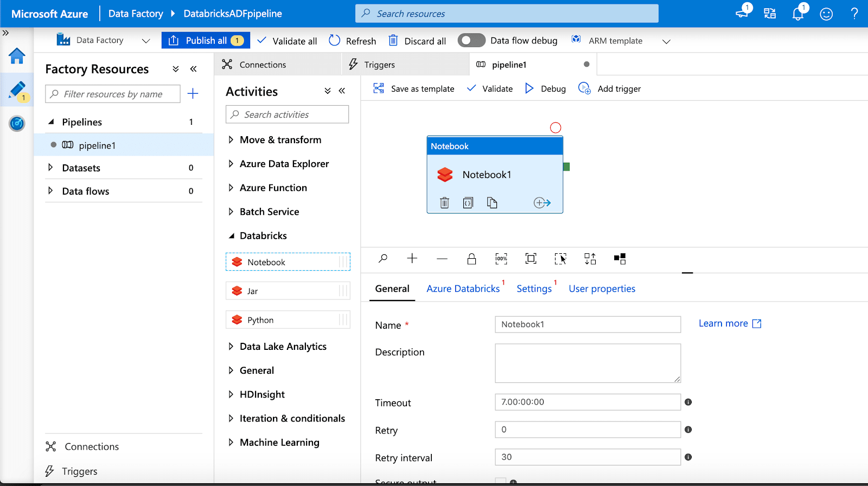Open the notifications bell icon

coord(797,14)
